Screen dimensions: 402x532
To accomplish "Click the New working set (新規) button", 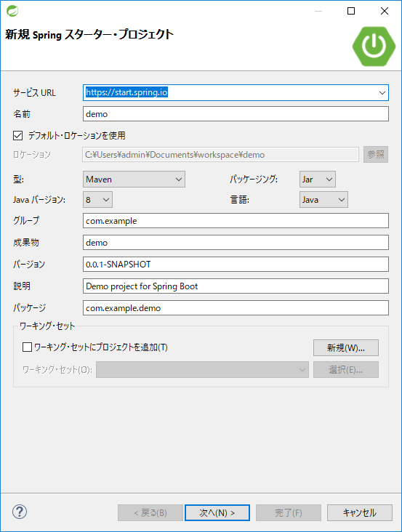I will pos(346,348).
